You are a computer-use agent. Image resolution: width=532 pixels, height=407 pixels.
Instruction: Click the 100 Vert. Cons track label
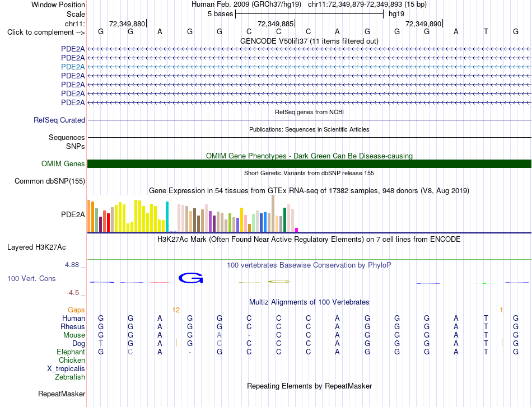(31, 278)
